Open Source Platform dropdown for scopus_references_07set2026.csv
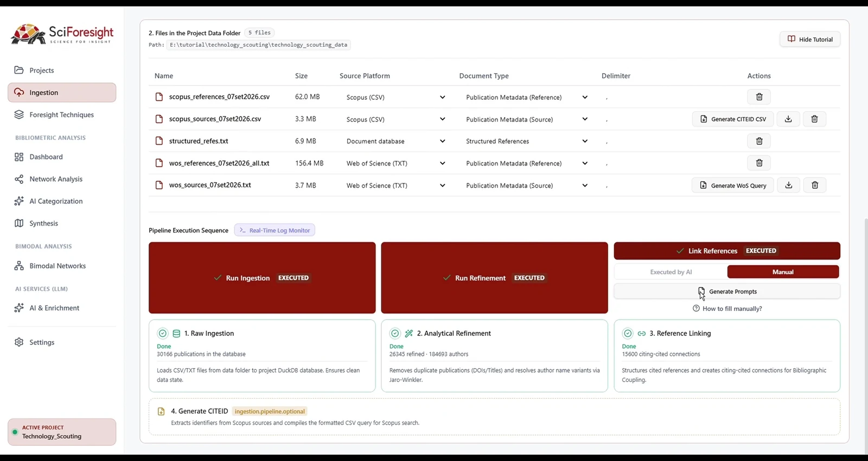The image size is (868, 461). 396,97
